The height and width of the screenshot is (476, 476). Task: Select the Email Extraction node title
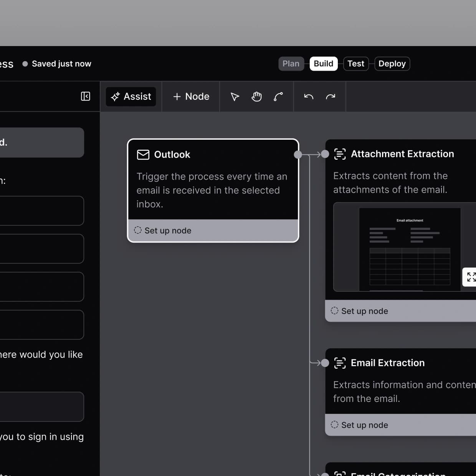click(388, 363)
